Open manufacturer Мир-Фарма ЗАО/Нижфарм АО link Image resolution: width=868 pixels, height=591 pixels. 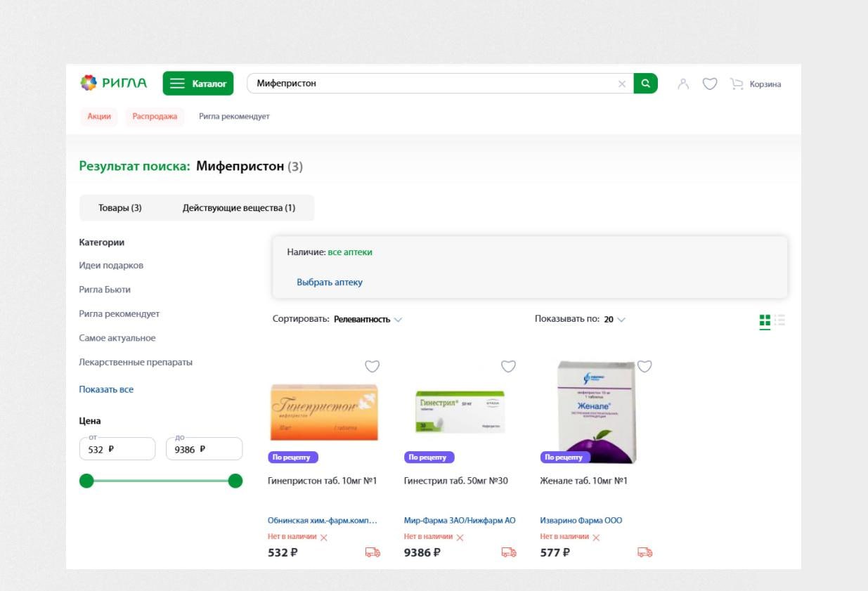pyautogui.click(x=460, y=521)
